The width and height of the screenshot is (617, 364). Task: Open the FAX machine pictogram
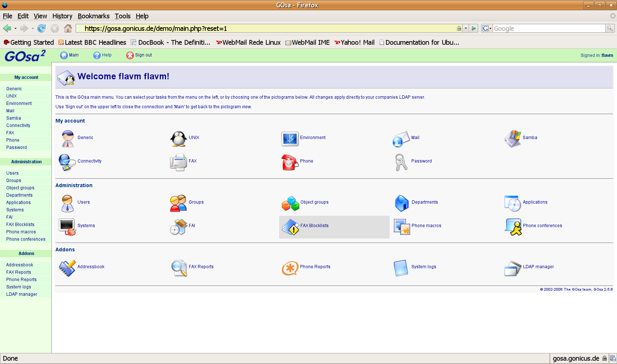pyautogui.click(x=178, y=162)
